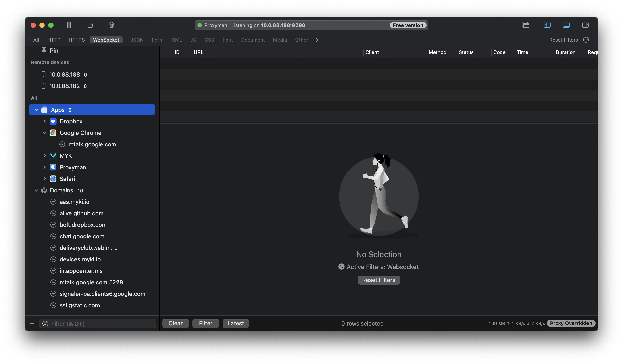
Task: Click the Reset Filters link at top right
Action: click(x=563, y=40)
